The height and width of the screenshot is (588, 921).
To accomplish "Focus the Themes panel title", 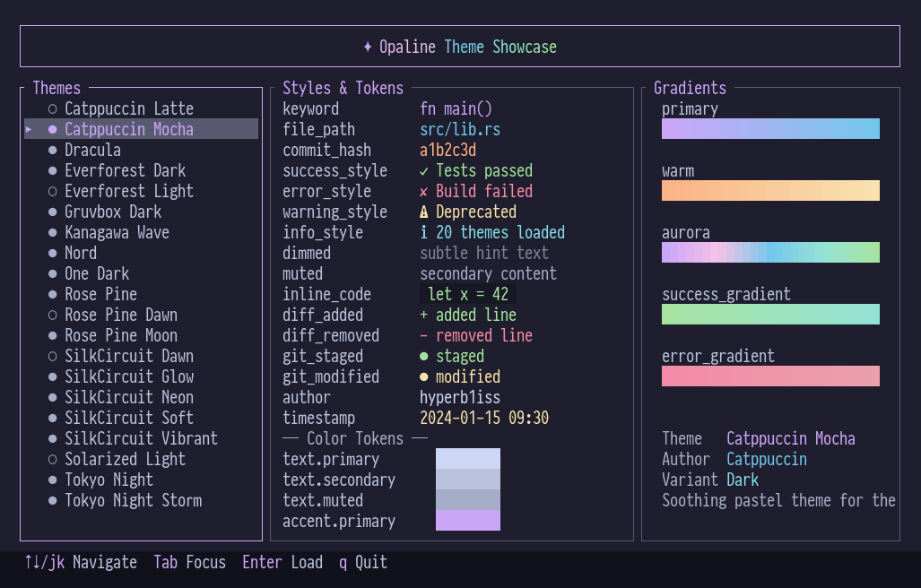I will tap(56, 88).
